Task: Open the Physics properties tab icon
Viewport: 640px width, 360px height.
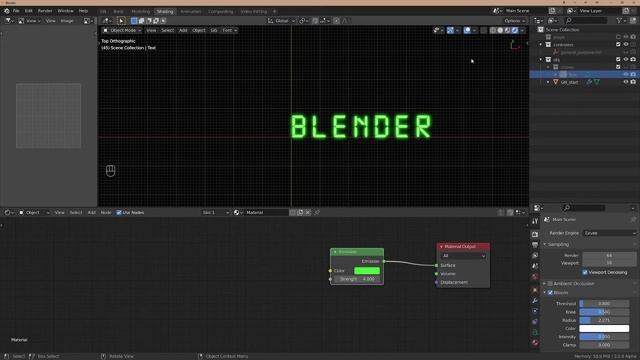Action: (x=535, y=311)
